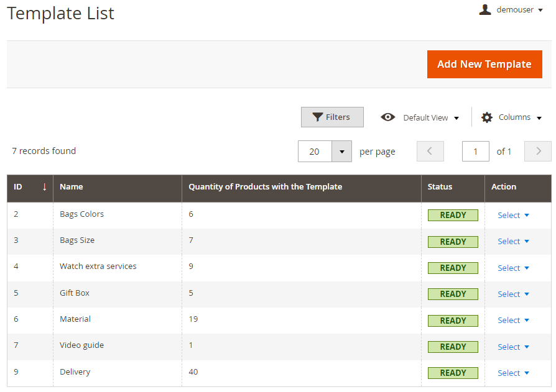The height and width of the screenshot is (392, 556).
Task: Open Select action for Bags Colors
Action: (513, 216)
